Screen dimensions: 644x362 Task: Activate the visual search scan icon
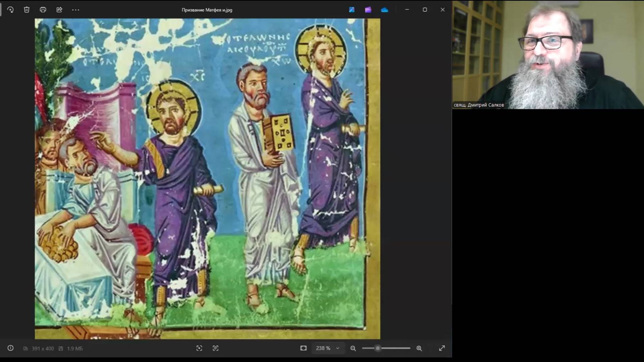(199, 348)
